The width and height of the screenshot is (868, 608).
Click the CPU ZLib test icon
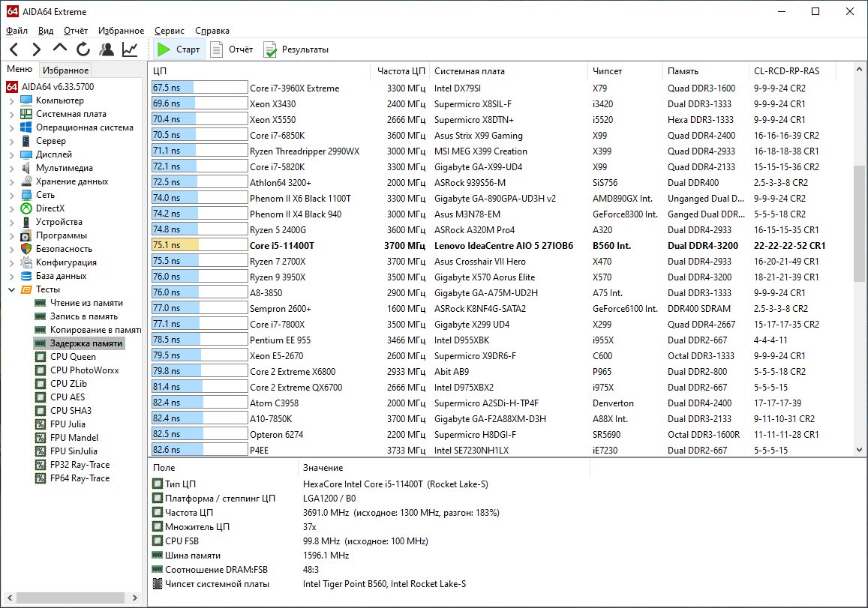point(41,384)
